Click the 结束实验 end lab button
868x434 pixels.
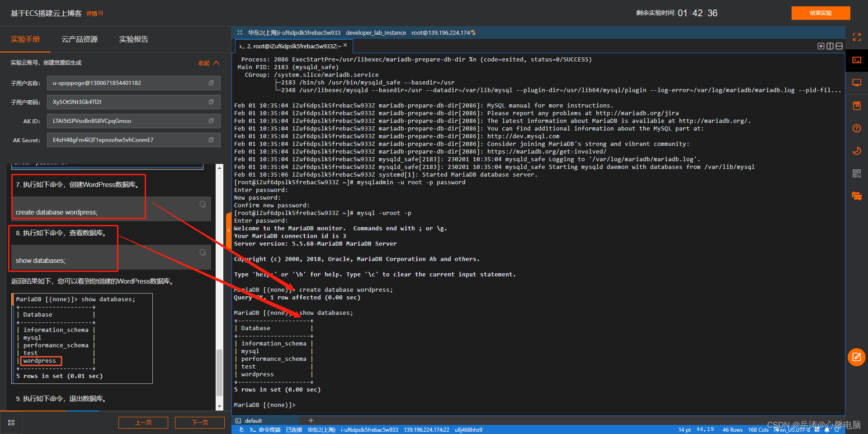821,13
